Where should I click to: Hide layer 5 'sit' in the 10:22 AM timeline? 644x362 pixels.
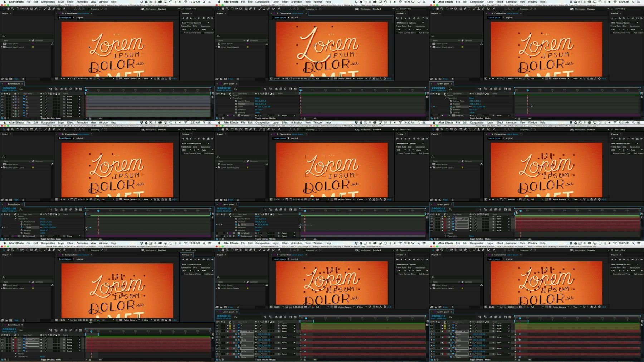[2, 108]
